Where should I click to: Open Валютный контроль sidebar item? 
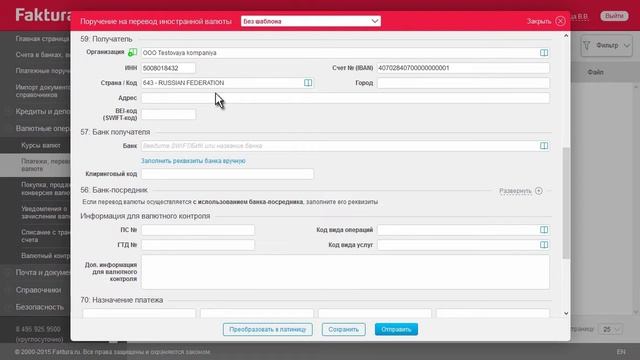pos(45,256)
